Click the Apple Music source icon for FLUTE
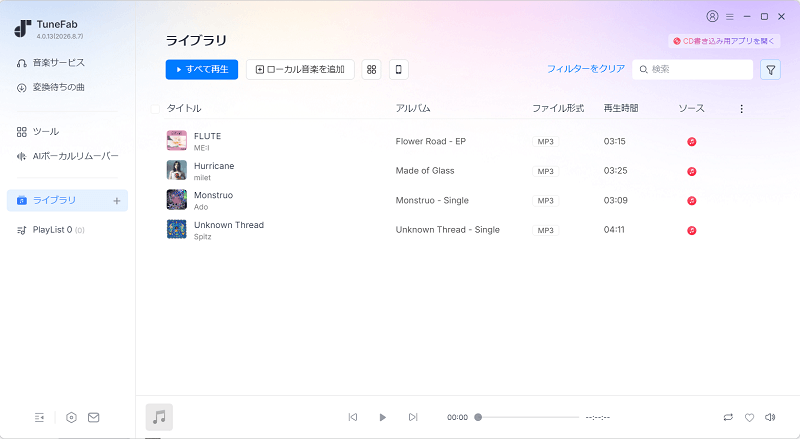The height and width of the screenshot is (439, 800). coord(691,141)
